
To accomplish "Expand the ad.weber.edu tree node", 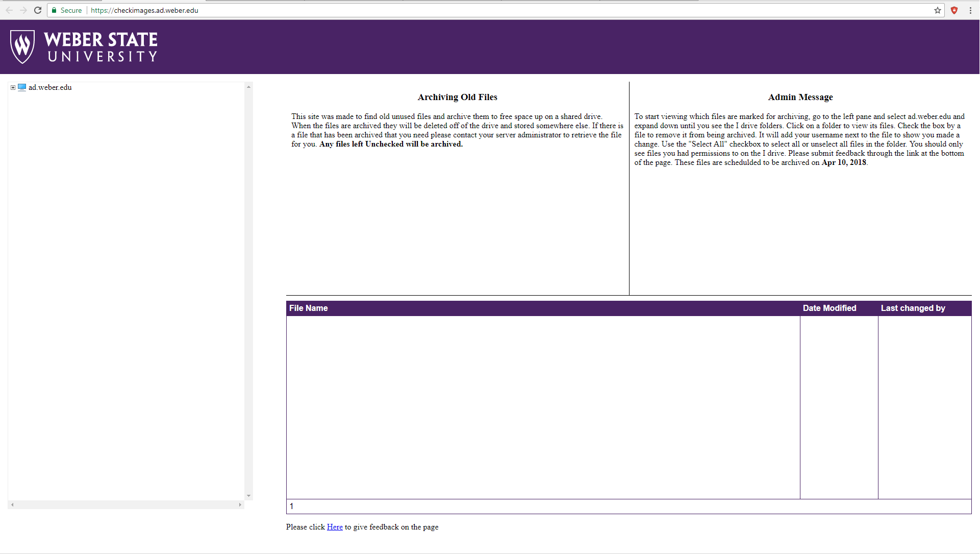I will (x=13, y=87).
